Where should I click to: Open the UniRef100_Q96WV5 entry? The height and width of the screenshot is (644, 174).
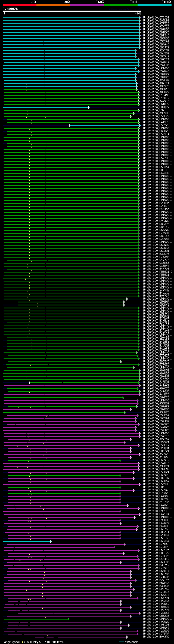click(x=156, y=628)
